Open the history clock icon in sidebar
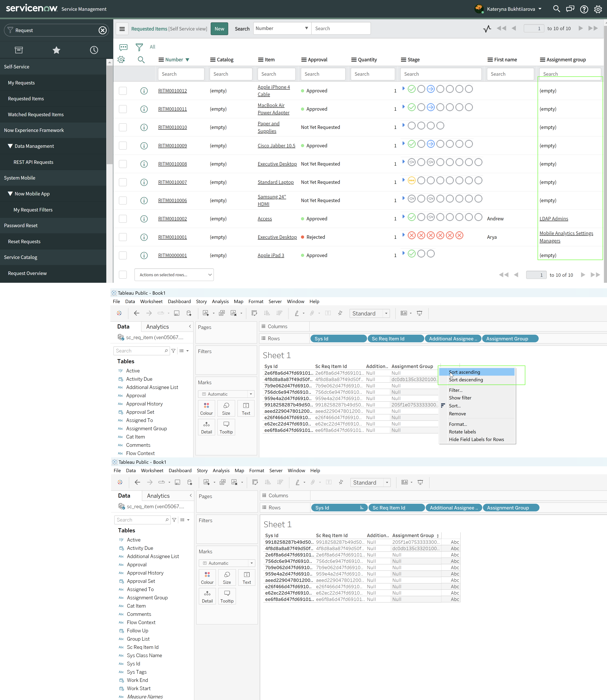607x700 pixels. coord(94,50)
